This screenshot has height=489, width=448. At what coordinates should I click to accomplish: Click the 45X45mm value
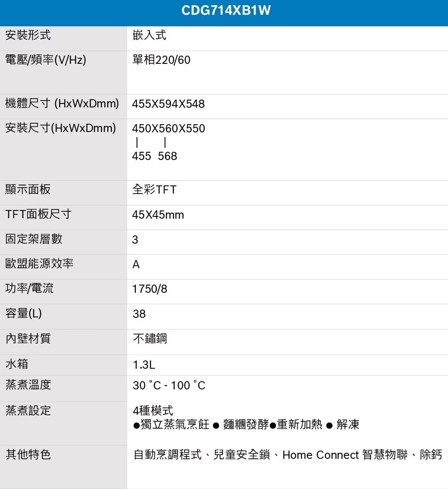pos(158,215)
